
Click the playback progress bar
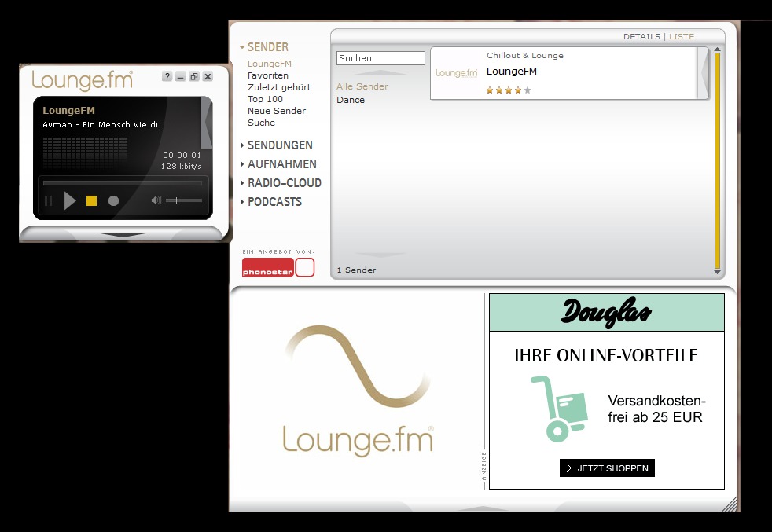tap(123, 183)
